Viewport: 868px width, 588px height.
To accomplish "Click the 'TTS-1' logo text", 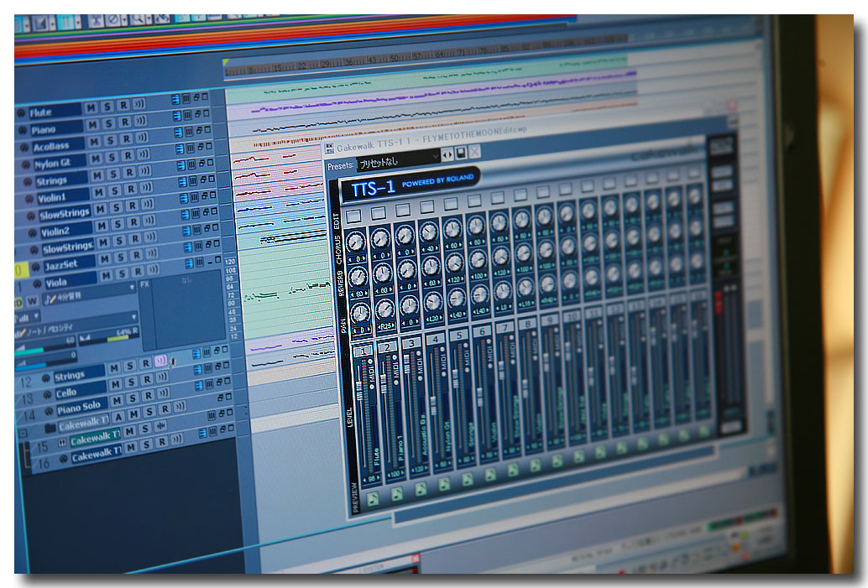I will click(x=374, y=188).
